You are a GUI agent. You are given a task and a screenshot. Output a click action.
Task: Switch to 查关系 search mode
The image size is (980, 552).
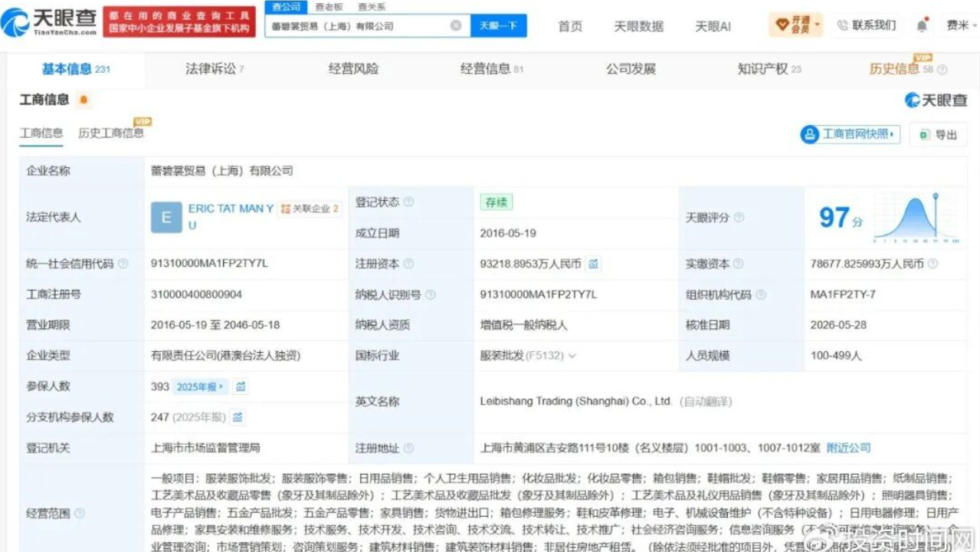point(372,6)
